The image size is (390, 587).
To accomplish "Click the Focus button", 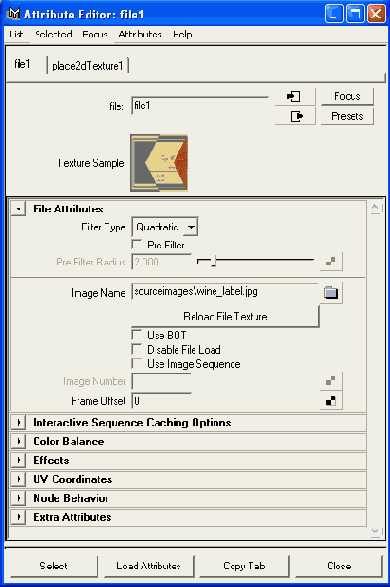I will (x=347, y=96).
